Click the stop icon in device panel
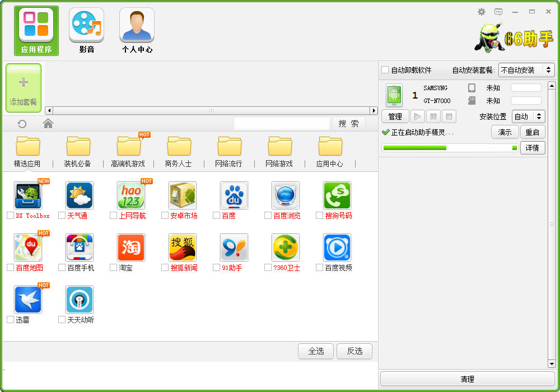 449,116
